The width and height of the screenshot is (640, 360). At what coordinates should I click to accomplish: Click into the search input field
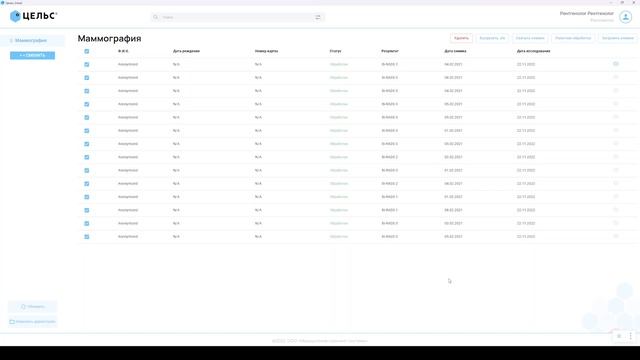[237, 17]
